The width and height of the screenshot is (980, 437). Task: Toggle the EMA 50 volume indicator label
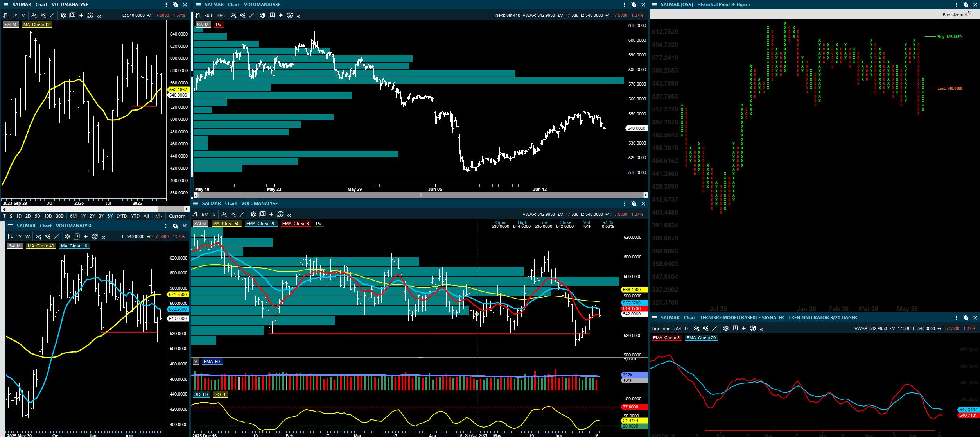pyautogui.click(x=212, y=362)
